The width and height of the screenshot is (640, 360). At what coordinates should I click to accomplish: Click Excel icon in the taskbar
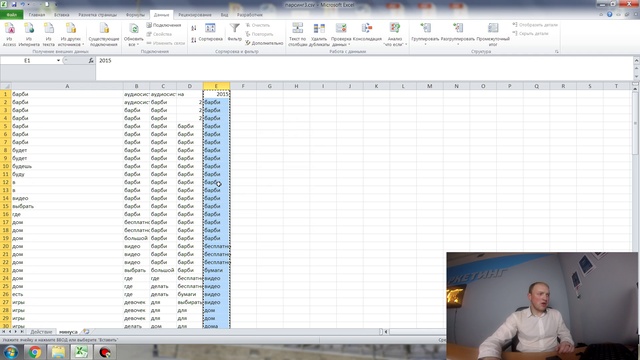[x=81, y=352]
